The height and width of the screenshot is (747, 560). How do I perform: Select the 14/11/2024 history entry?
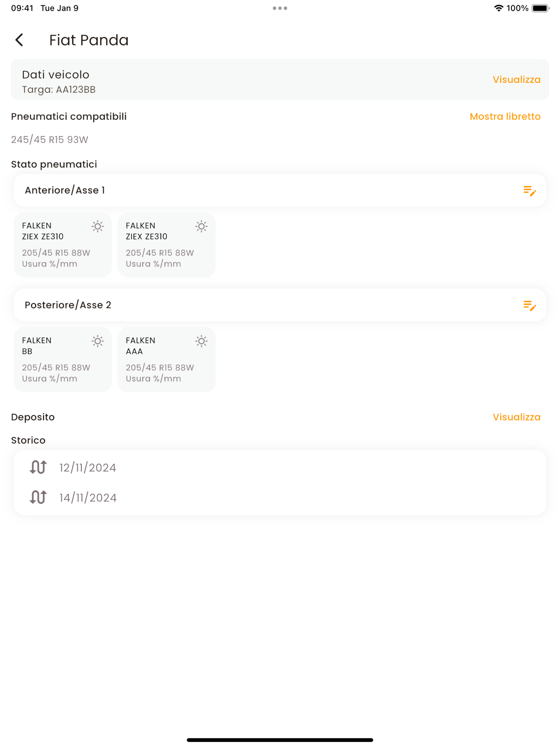tap(280, 498)
